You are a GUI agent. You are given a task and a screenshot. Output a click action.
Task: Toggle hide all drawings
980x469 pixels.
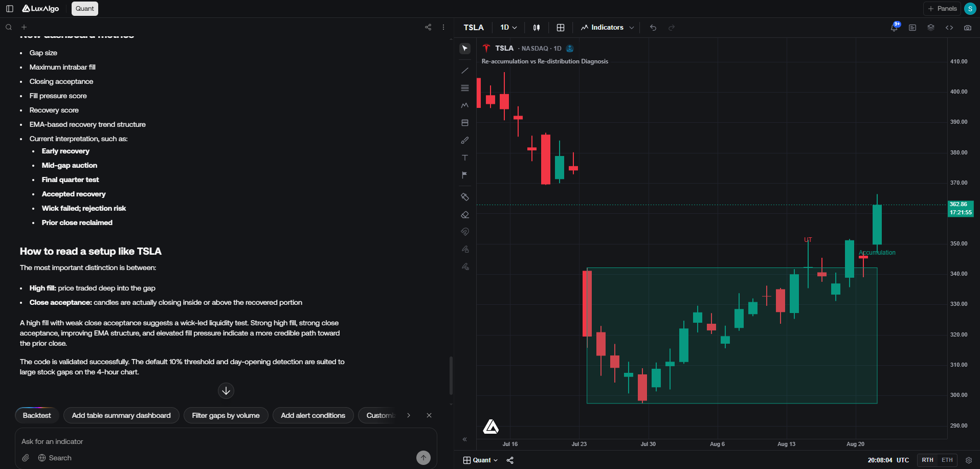pyautogui.click(x=465, y=266)
